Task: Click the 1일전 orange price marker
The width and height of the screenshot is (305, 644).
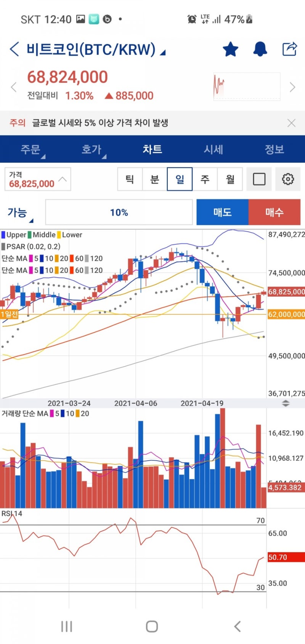Action: pos(10,314)
